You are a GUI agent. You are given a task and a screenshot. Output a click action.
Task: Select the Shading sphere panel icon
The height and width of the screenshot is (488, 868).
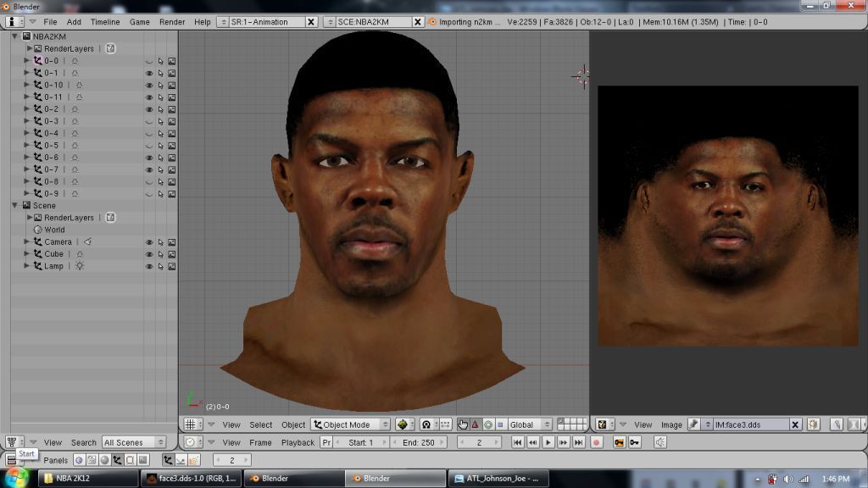tap(104, 460)
